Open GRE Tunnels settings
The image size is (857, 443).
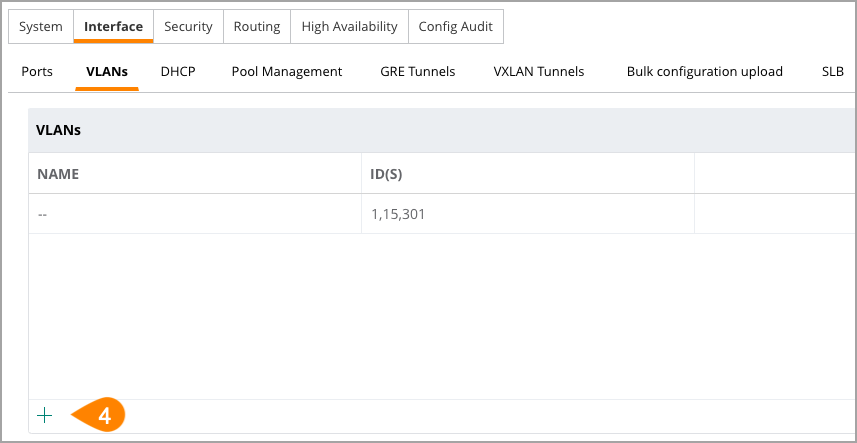[418, 72]
